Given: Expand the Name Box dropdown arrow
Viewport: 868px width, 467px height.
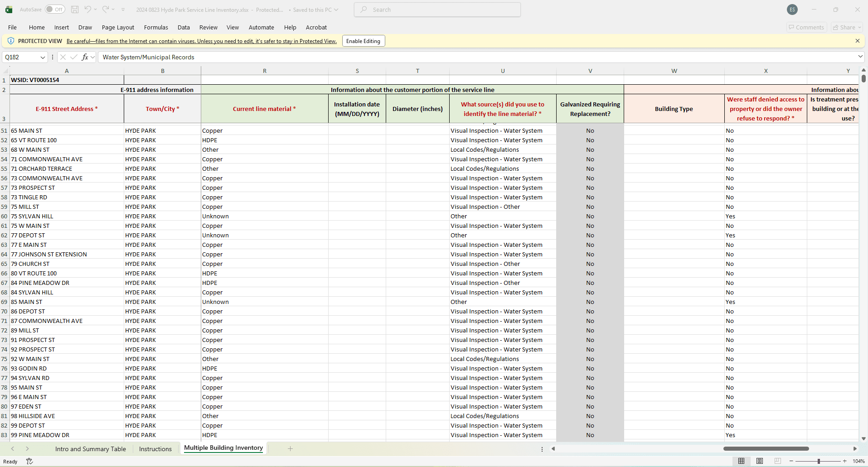Looking at the screenshot, I should 43,57.
